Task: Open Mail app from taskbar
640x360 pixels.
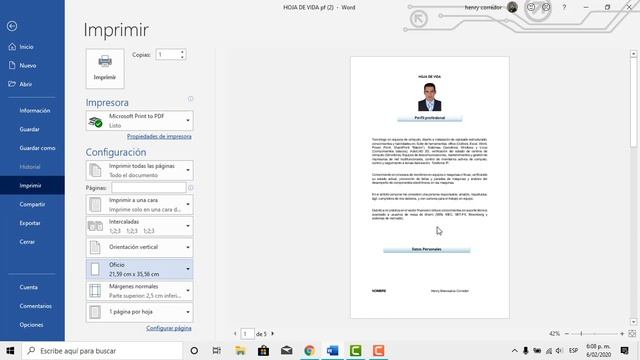Action: point(287,351)
